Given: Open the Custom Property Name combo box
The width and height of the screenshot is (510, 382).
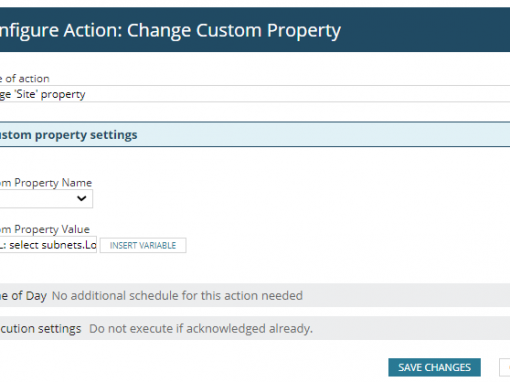Looking at the screenshot, I should point(46,199).
